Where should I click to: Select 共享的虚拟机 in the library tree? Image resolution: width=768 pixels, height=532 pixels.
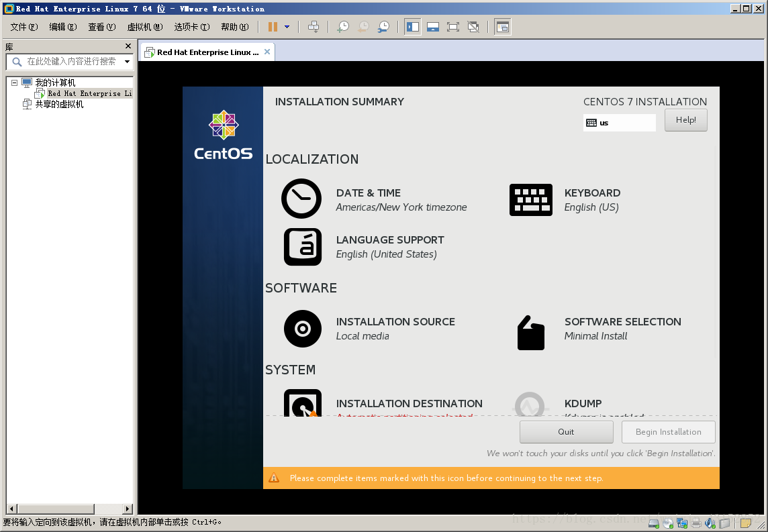[59, 104]
